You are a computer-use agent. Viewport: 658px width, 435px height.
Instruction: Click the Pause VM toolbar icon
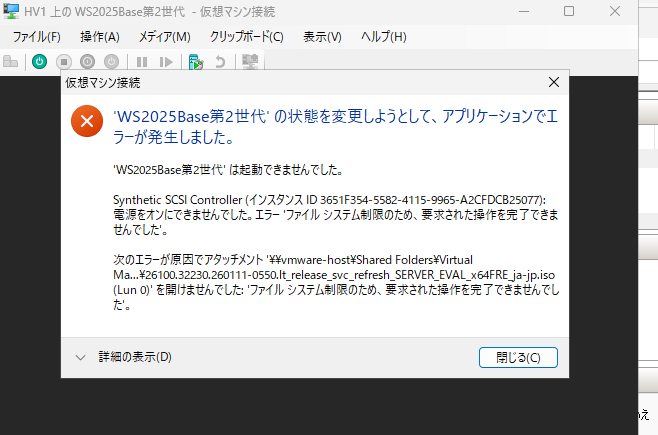tap(142, 61)
